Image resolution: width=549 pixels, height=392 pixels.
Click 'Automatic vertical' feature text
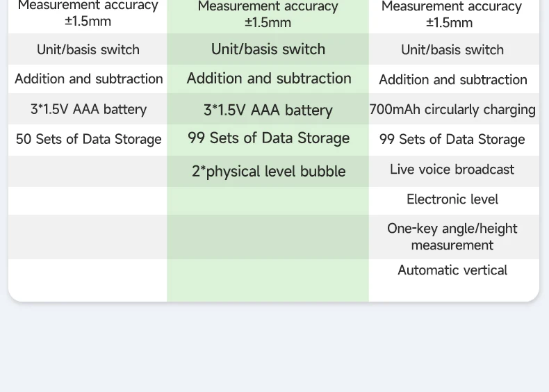click(452, 270)
